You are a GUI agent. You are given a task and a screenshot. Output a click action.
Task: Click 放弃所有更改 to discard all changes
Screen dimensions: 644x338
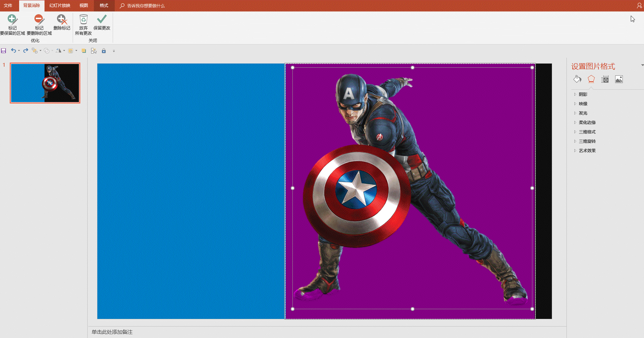83,25
